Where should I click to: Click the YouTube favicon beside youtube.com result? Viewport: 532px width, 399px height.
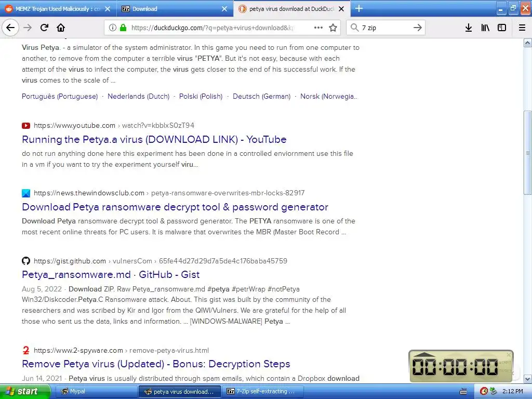click(x=26, y=126)
